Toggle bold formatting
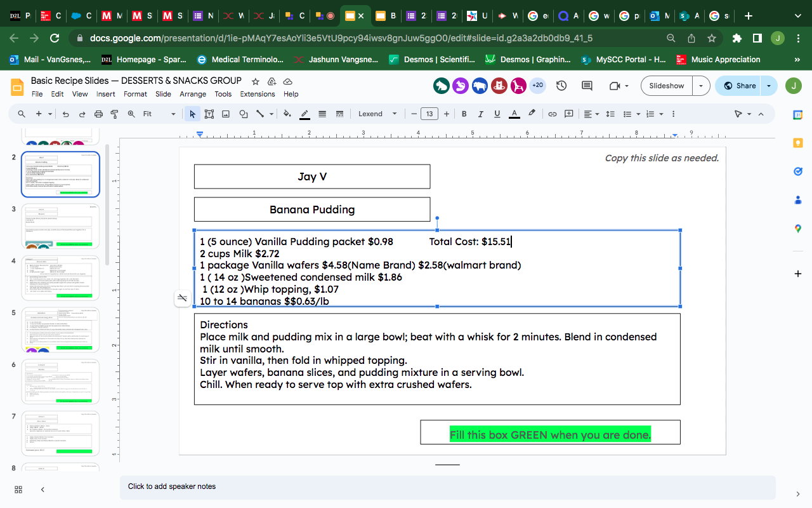Screen dimensions: 812x508 464,114
